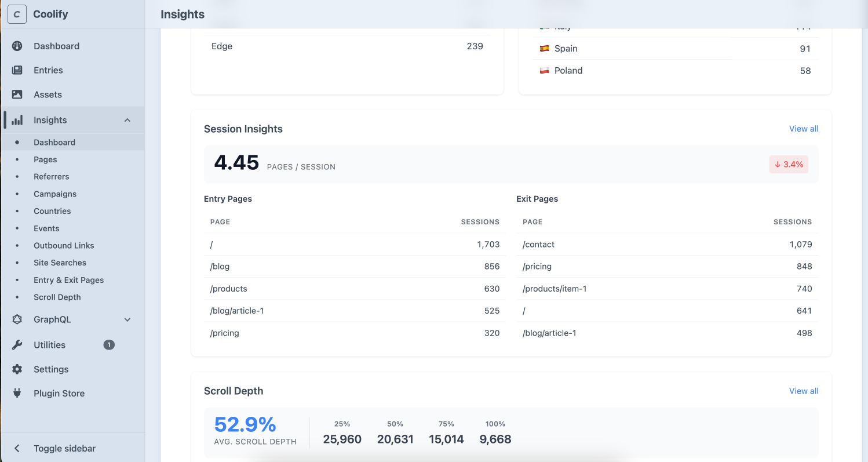Click the 3.4% decrease indicator badge

coord(788,165)
